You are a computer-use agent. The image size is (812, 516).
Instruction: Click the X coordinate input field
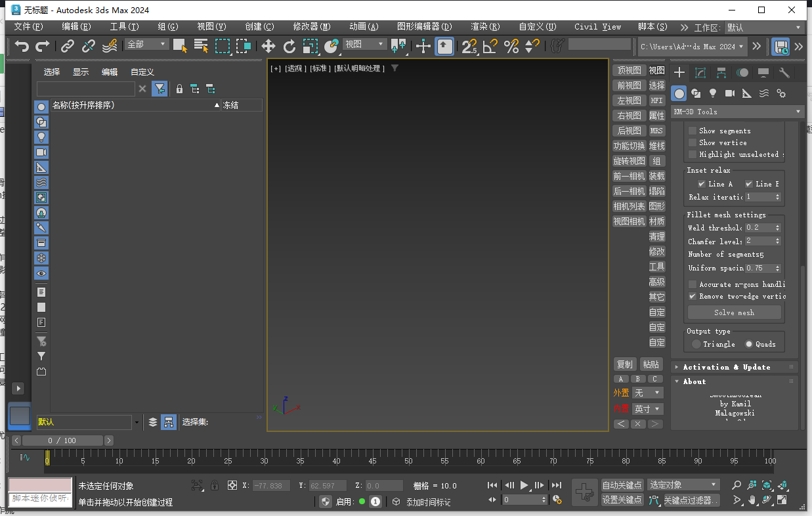[x=271, y=485]
